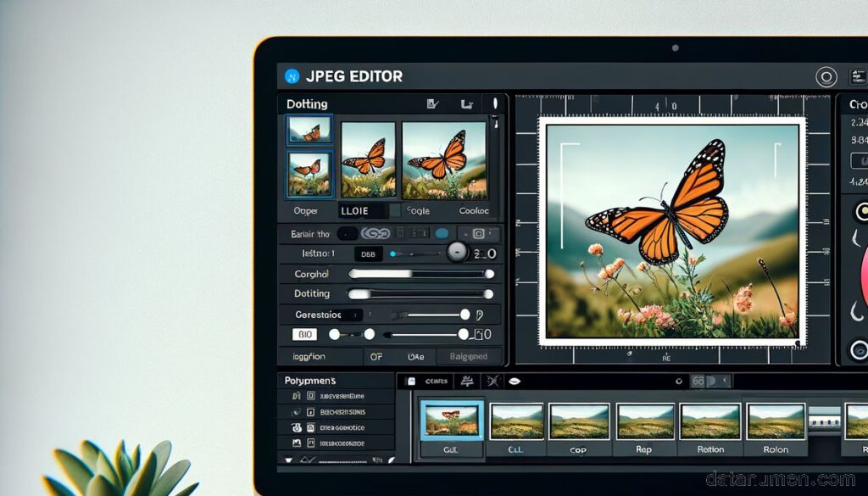Switch to the Cogle tab in the Dotting panel

[x=418, y=209]
